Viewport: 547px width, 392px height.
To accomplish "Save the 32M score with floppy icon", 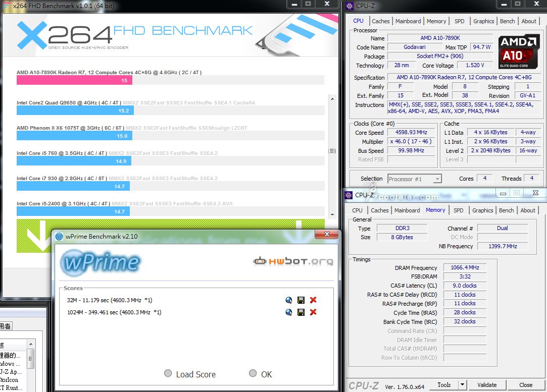I will tap(301, 300).
